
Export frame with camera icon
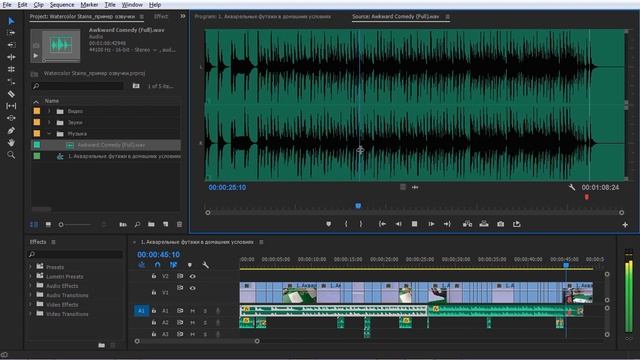pos(501,224)
